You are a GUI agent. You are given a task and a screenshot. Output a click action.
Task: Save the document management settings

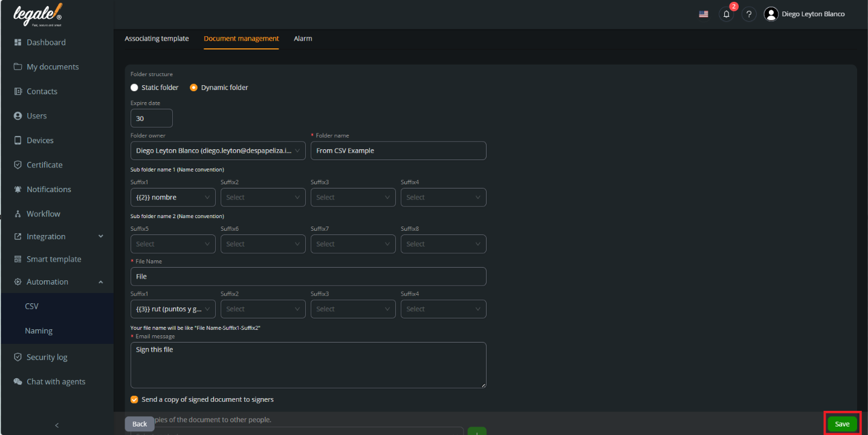841,424
